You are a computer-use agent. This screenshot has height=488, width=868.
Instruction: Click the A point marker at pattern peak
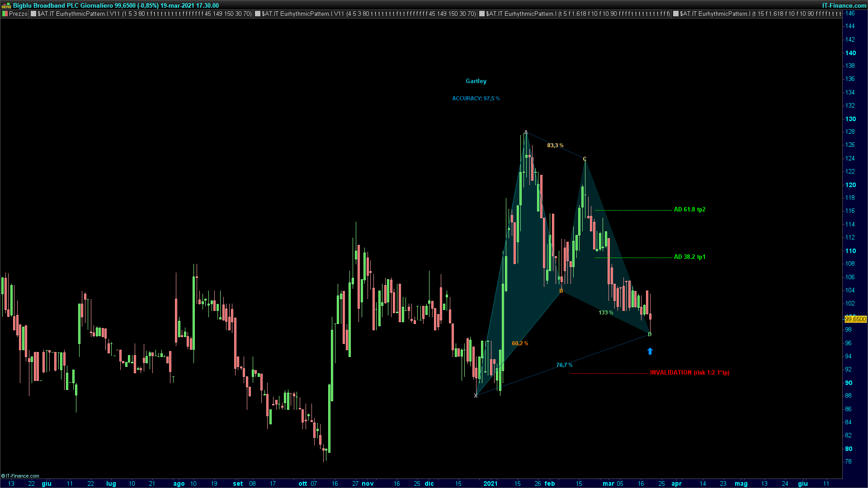[x=526, y=132]
